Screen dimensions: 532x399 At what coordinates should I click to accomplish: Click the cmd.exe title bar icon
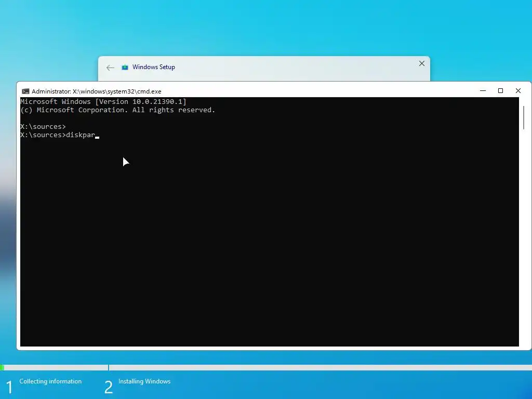coord(25,91)
